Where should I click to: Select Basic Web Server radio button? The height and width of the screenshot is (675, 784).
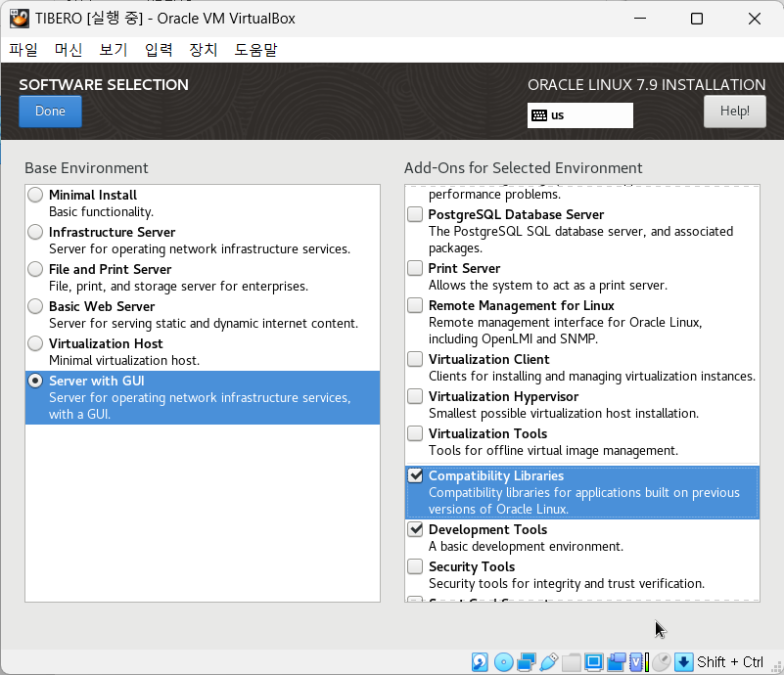[35, 306]
